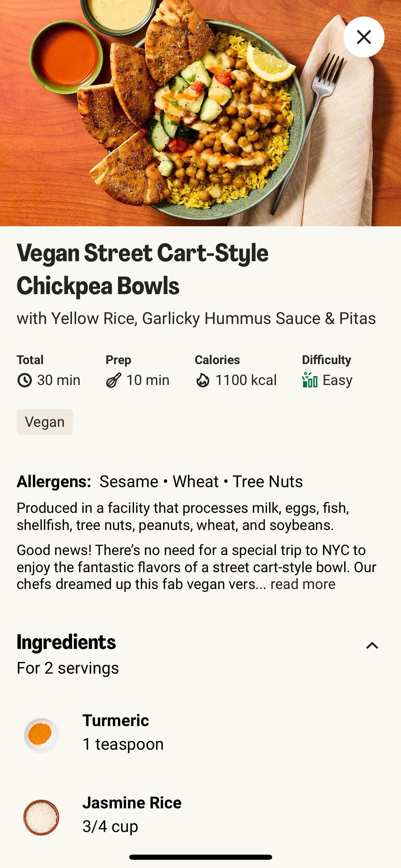401x868 pixels.
Task: Expand description with read more
Action: point(303,584)
